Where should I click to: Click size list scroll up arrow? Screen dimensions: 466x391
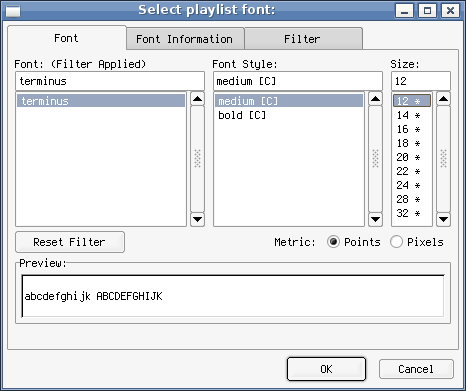coord(443,99)
